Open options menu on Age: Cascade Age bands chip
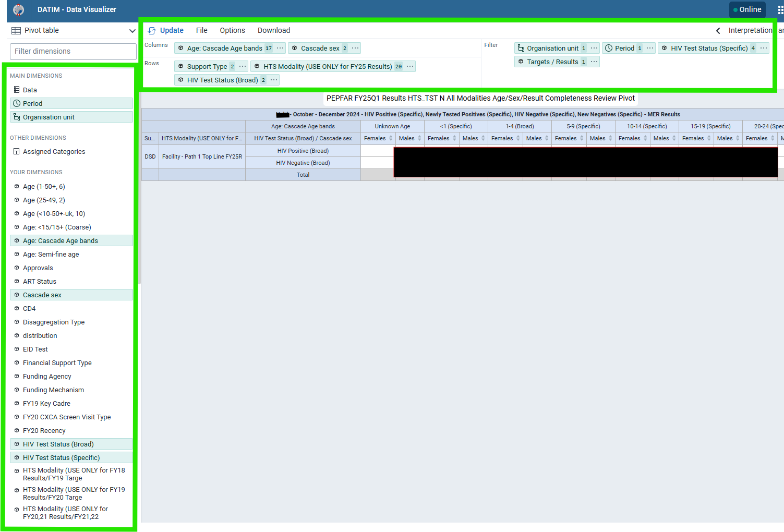 coord(280,47)
